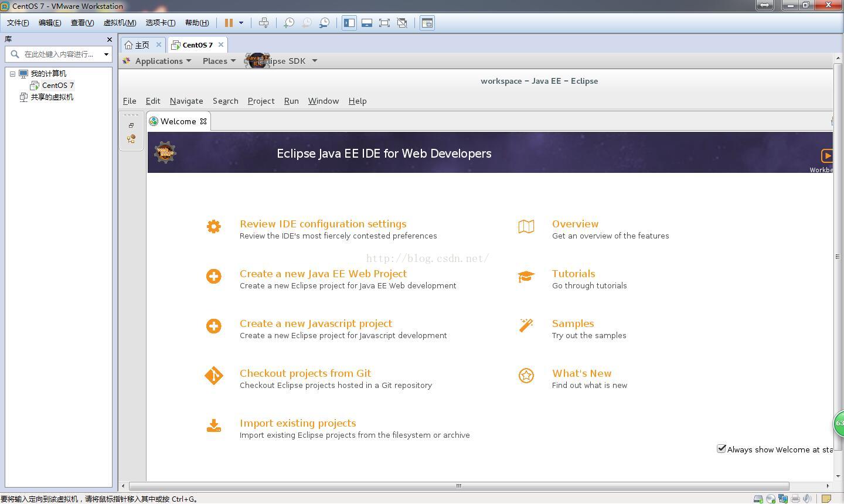
Task: Open Review IDE configuration settings link
Action: tap(323, 224)
